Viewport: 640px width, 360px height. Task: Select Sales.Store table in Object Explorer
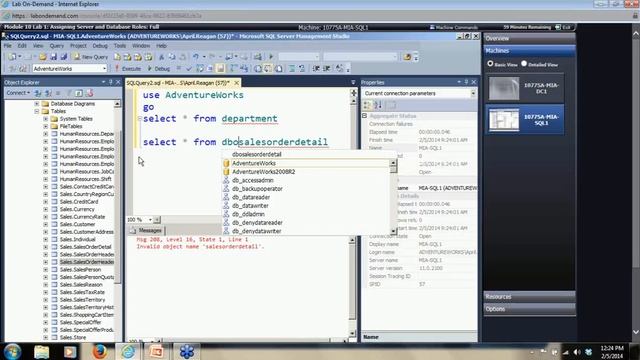(x=73, y=338)
